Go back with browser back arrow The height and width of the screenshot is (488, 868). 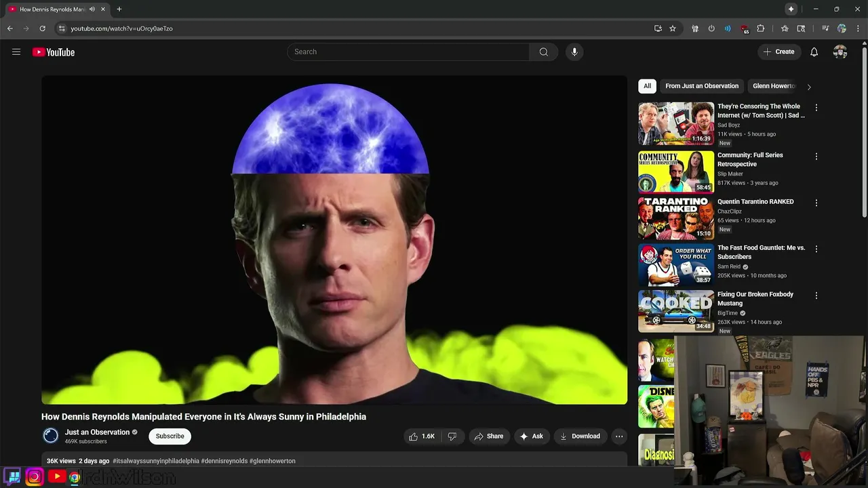[x=10, y=28]
